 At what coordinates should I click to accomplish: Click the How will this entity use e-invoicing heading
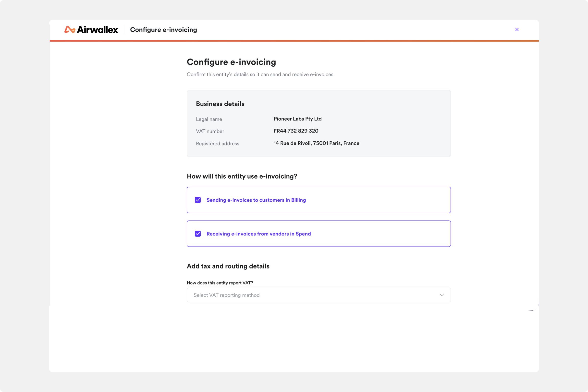point(242,176)
